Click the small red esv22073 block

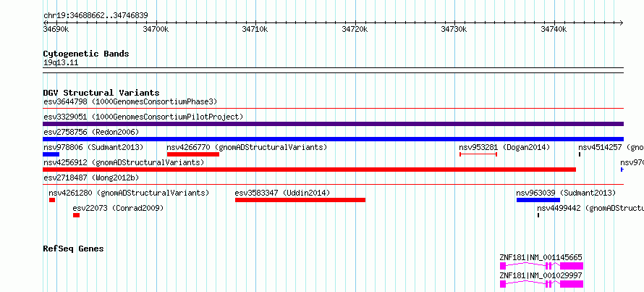point(77,215)
